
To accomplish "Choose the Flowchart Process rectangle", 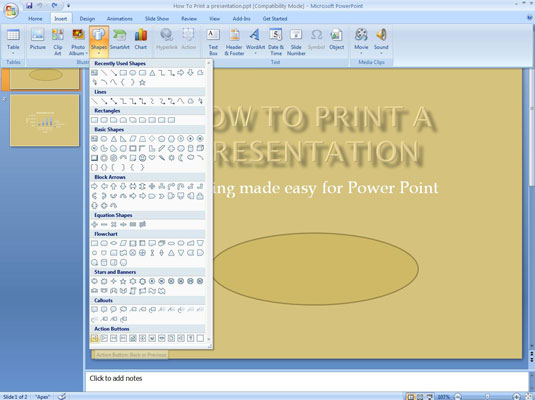I will 95,243.
